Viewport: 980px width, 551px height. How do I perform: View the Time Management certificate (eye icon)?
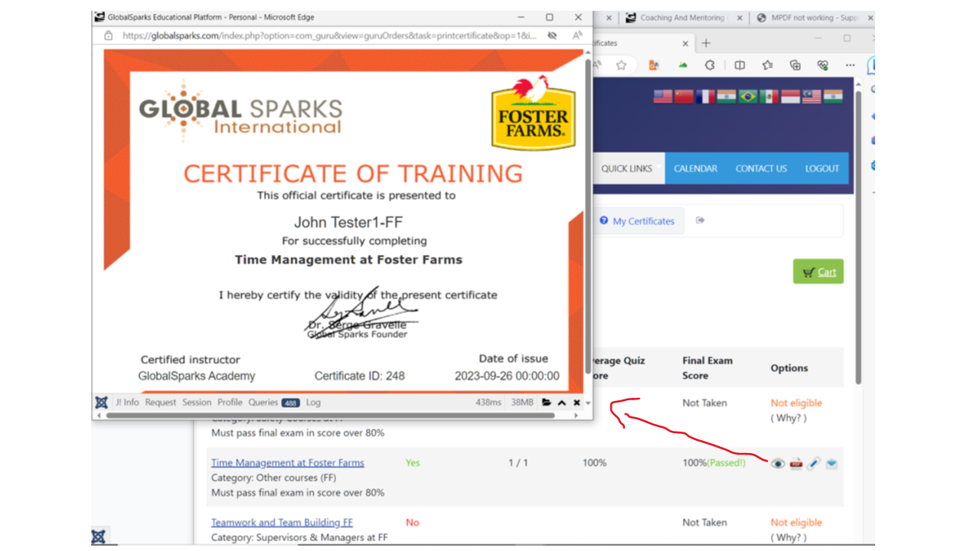coord(778,463)
